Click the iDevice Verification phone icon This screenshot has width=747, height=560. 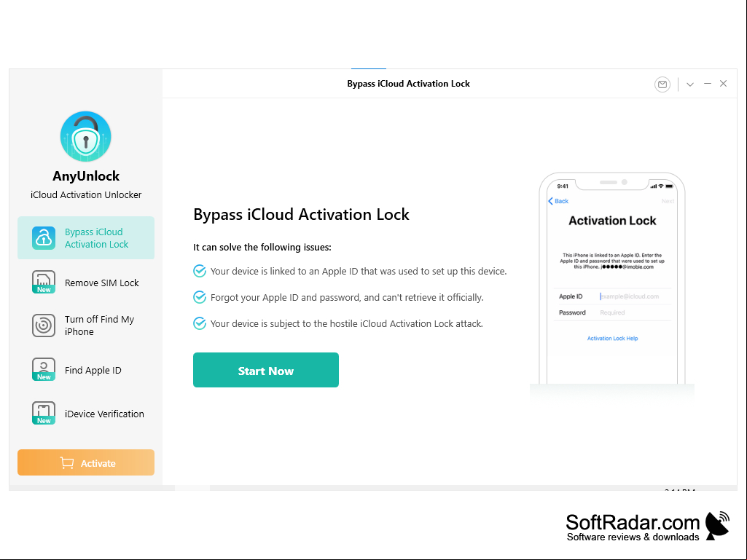[43, 413]
